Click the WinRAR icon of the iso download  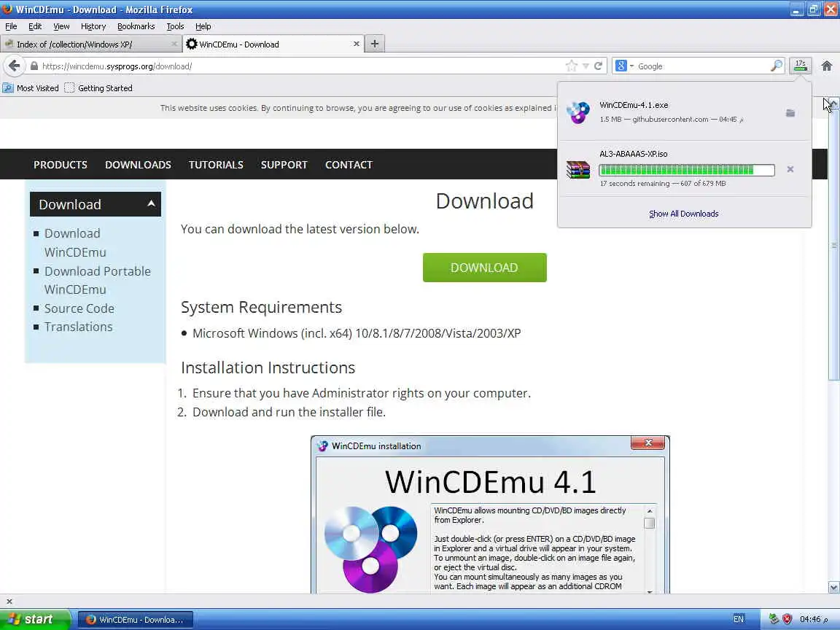[578, 169]
